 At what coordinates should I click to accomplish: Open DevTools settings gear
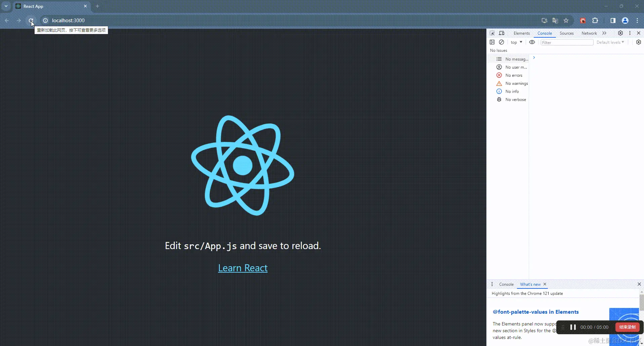click(620, 33)
